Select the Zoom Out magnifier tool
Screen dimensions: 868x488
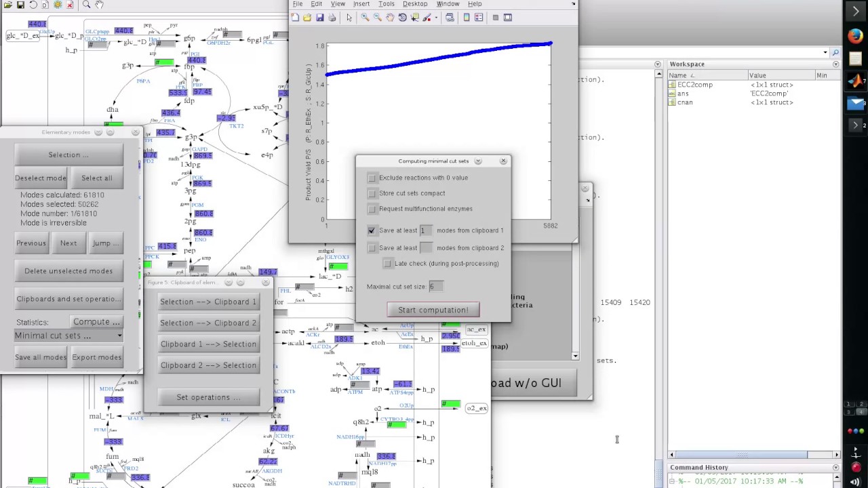pyautogui.click(x=378, y=18)
